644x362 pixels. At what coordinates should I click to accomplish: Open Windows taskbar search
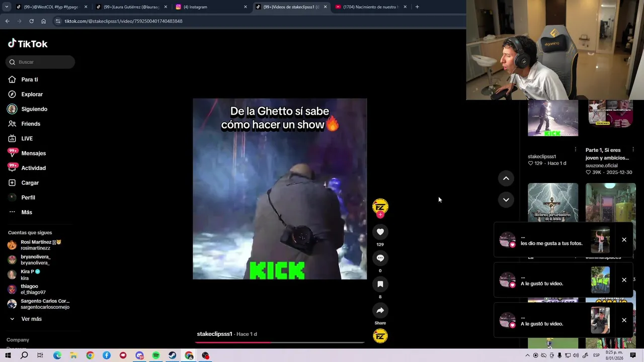tap(24, 355)
